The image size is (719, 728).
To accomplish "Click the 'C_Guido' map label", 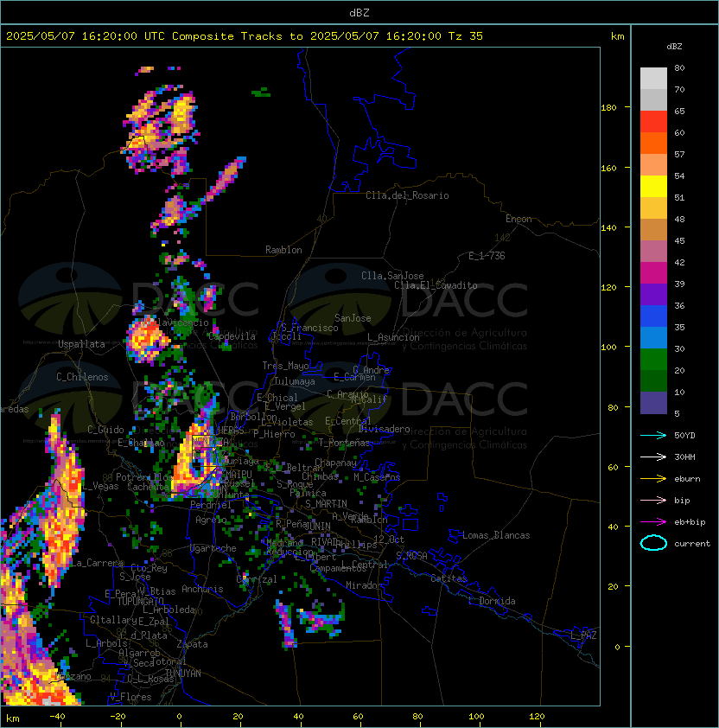I will click(x=105, y=430).
